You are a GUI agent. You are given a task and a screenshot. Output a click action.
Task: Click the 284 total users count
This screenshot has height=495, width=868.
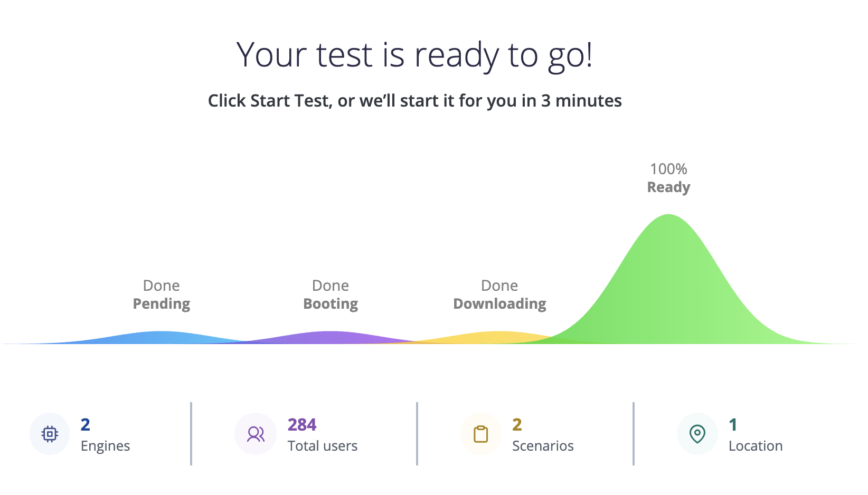(302, 424)
